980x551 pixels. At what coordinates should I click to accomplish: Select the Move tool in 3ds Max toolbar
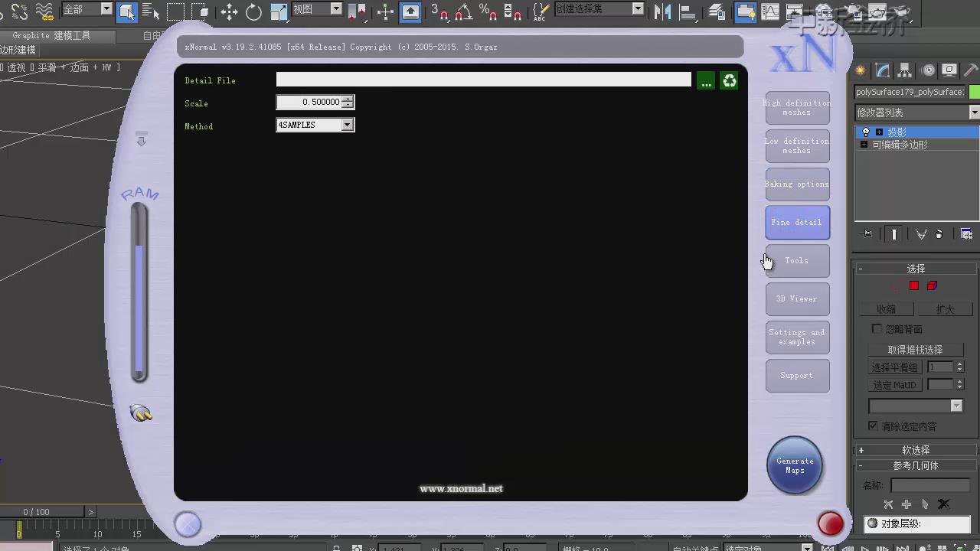[x=229, y=11]
